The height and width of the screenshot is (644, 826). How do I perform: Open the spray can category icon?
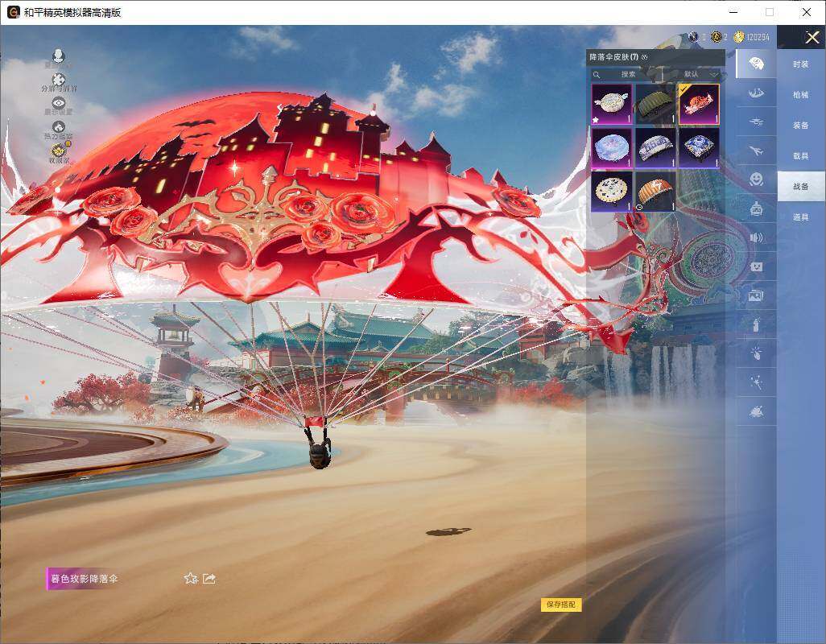(756, 324)
